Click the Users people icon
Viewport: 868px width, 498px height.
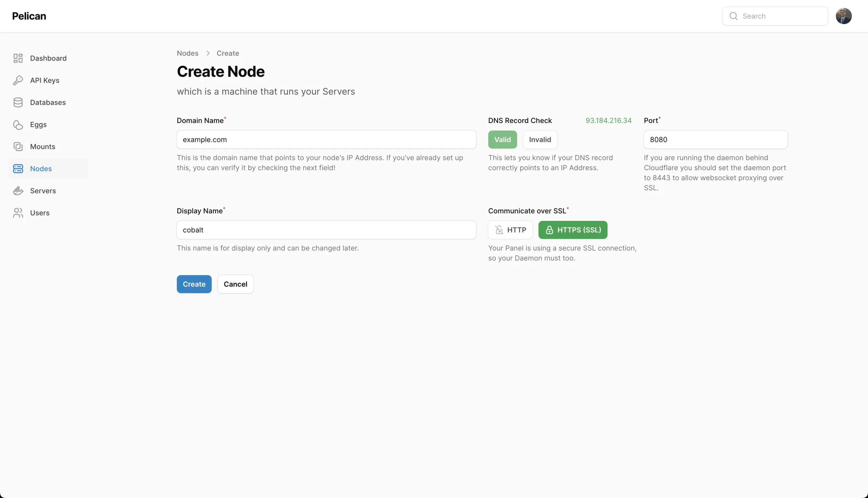click(18, 213)
